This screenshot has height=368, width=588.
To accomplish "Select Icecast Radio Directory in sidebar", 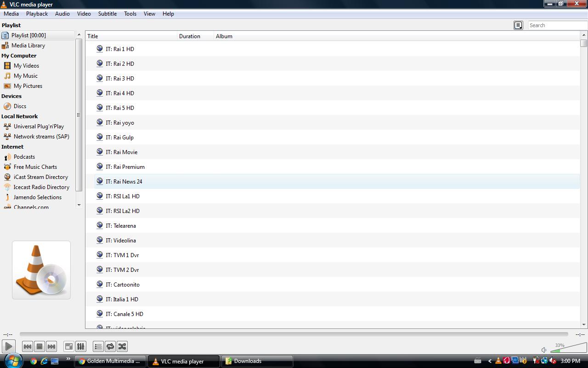I will click(x=41, y=187).
